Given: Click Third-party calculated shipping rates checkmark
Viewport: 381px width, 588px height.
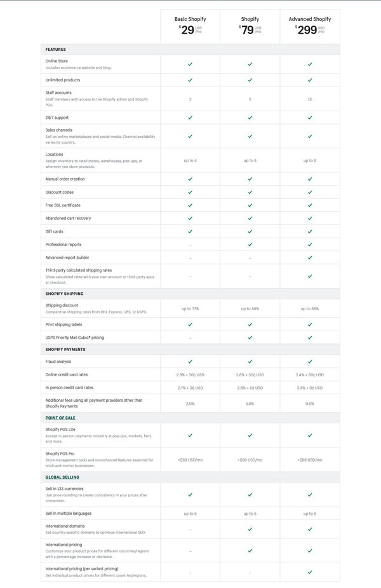Looking at the screenshot, I should click(x=310, y=277).
